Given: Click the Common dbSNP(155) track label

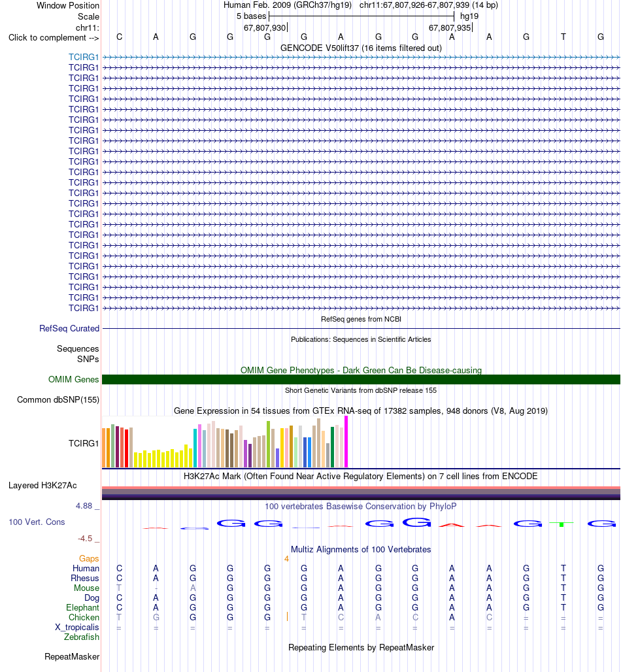Looking at the screenshot, I should tap(58, 399).
